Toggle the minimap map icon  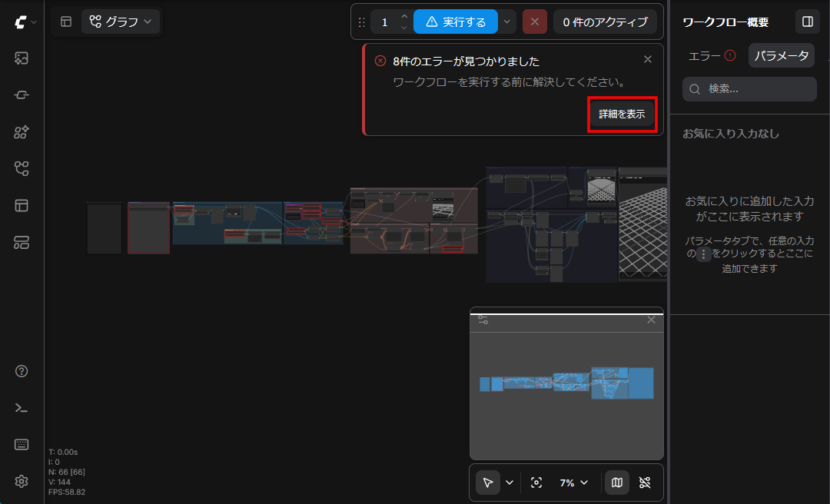pyautogui.click(x=617, y=482)
